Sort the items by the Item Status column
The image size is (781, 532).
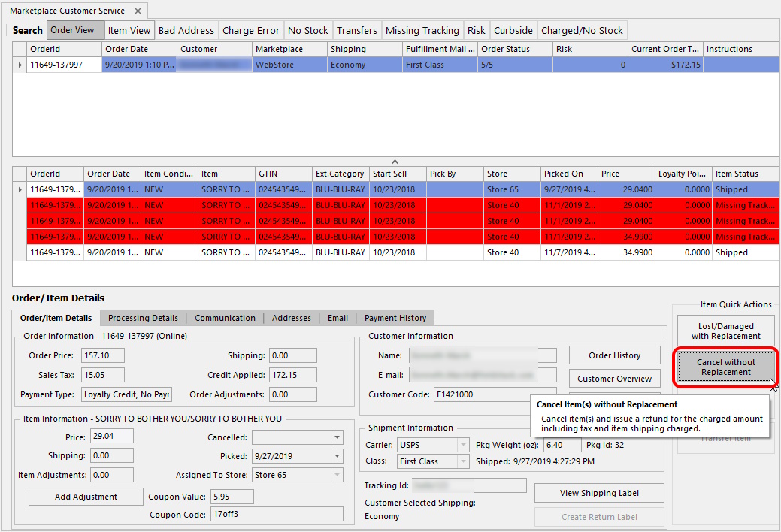point(745,174)
